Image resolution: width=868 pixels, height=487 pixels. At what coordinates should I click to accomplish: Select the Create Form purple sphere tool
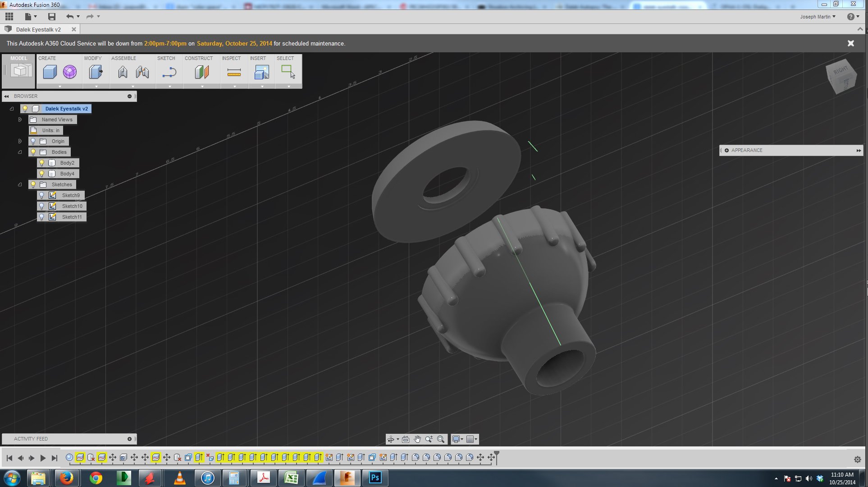coord(70,72)
